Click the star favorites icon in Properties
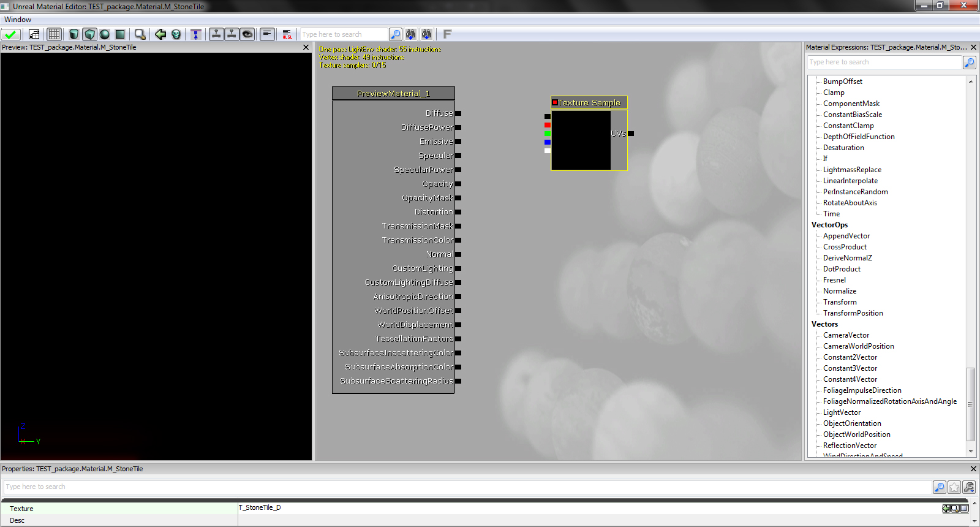Viewport: 980px width, 527px height. coord(954,487)
